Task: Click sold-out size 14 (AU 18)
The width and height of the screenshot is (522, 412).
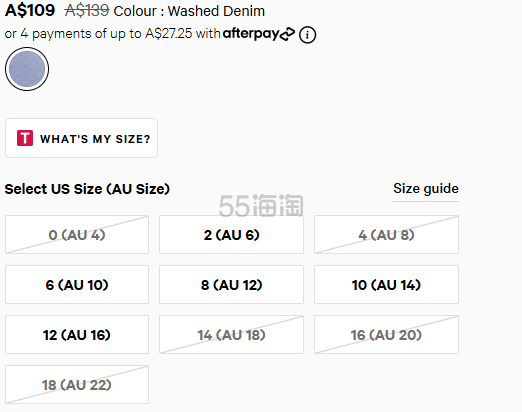Action: point(231,335)
